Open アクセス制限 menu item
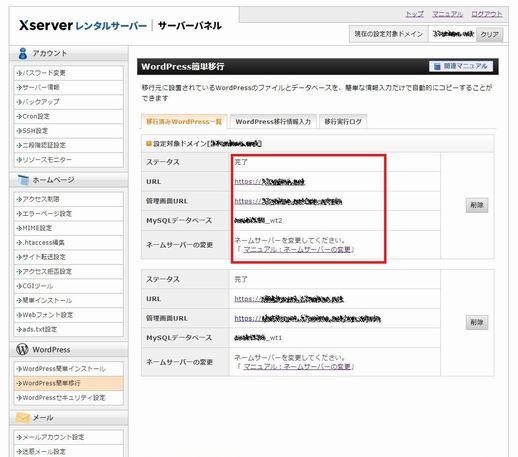The image size is (518, 457). click(x=69, y=199)
